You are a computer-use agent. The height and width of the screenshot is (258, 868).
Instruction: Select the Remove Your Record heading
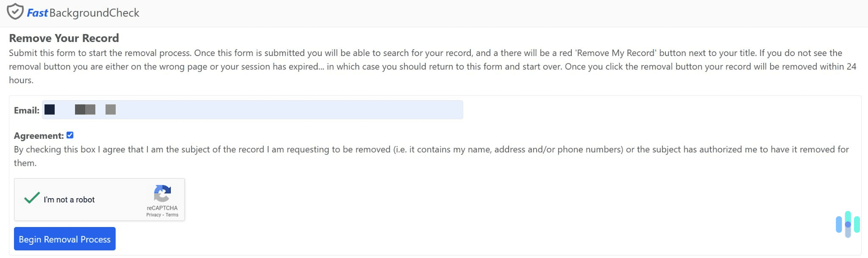(x=64, y=38)
